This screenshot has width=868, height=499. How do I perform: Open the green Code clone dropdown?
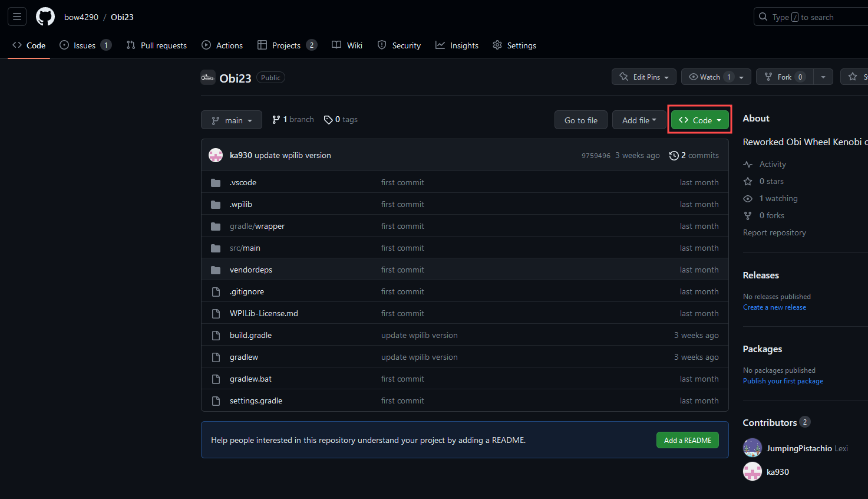(x=700, y=120)
